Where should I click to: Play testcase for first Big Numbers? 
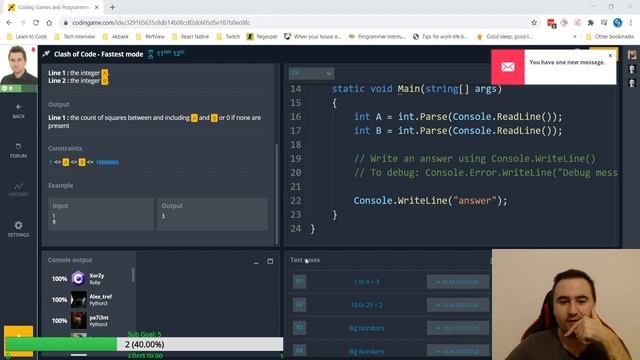[x=458, y=328]
